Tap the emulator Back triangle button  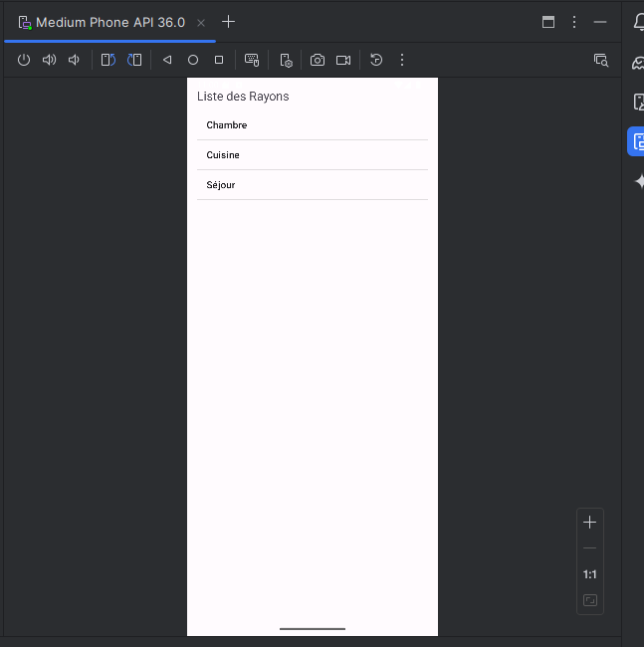[x=167, y=61]
